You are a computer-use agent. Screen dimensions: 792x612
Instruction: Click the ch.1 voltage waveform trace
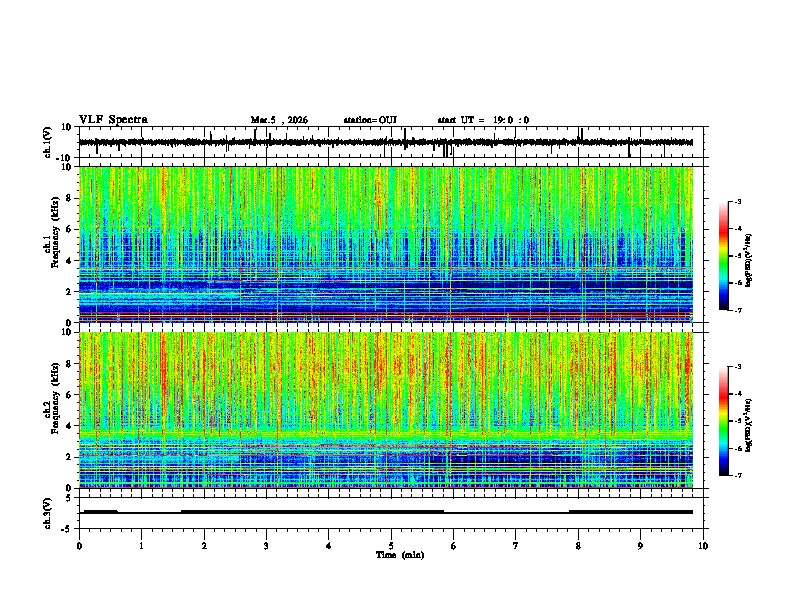tap(386, 142)
